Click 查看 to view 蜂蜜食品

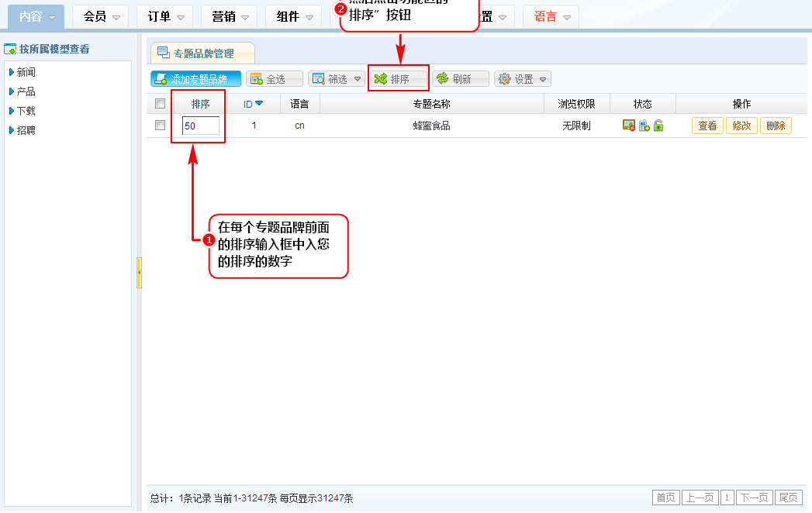pos(707,126)
